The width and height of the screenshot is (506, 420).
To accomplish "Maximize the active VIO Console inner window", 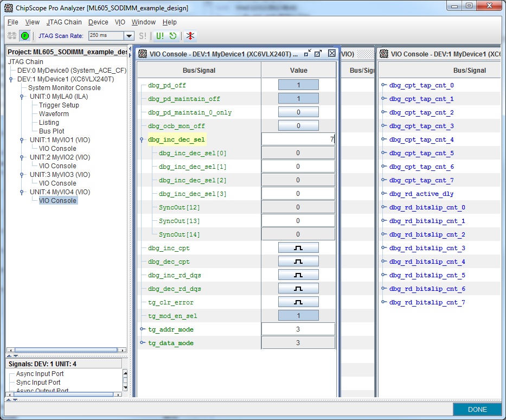I will click(318, 54).
